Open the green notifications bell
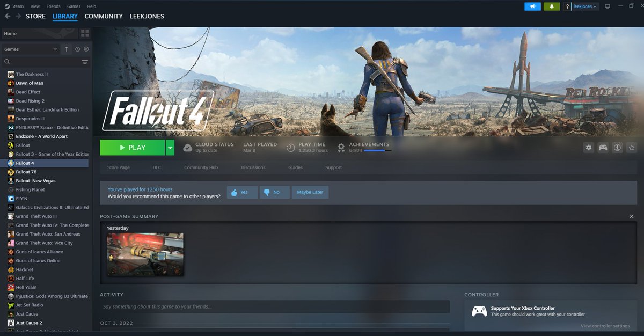This screenshot has height=336, width=644. pos(551,6)
